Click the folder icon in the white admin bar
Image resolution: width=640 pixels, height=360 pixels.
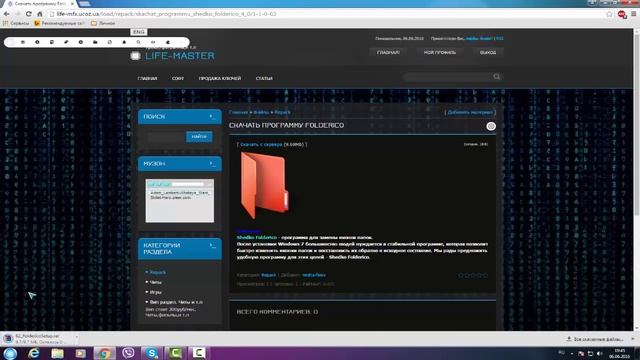pyautogui.click(x=95, y=42)
